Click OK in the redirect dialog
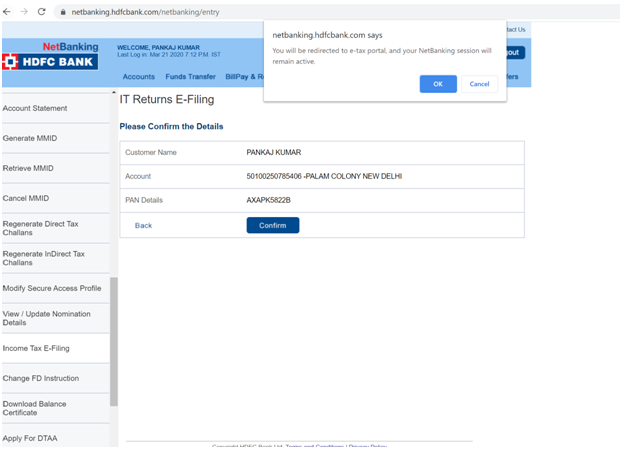Image resolution: width=622 pixels, height=449 pixels. click(x=438, y=84)
